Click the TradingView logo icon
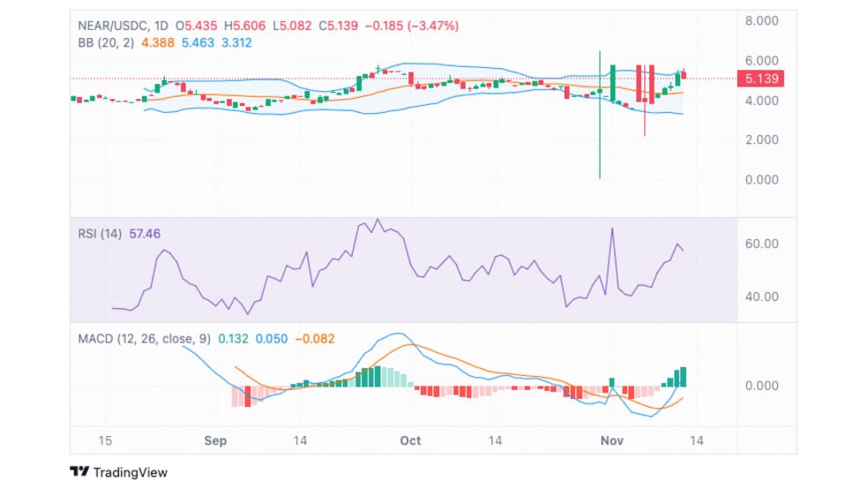The height and width of the screenshot is (489, 868). 79,472
